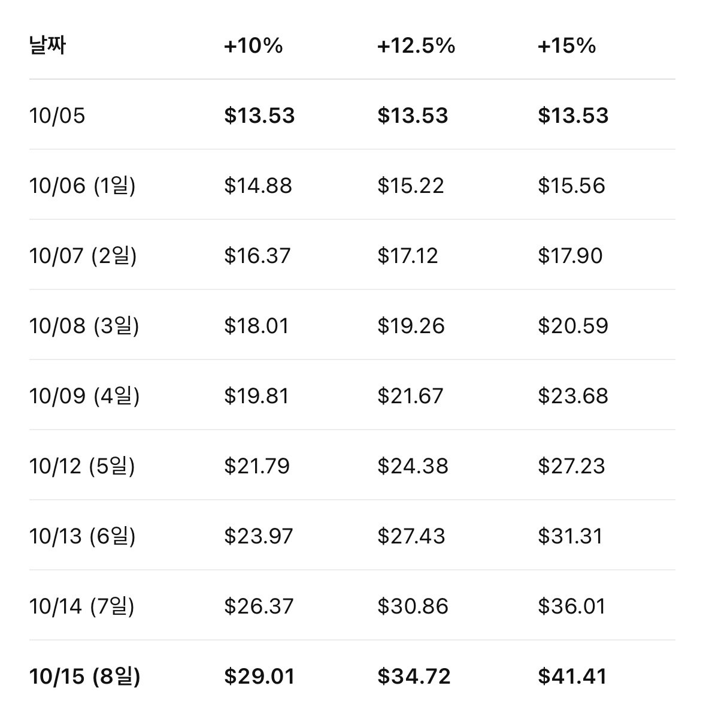The height and width of the screenshot is (728, 706).
Task: Select the $21.67 cell
Action: pos(410,396)
